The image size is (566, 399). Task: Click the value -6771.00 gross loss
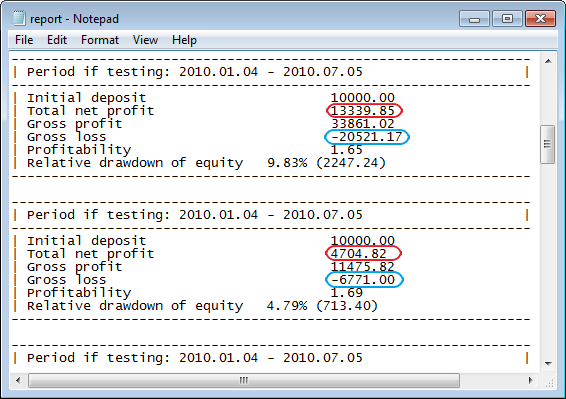pos(363,279)
